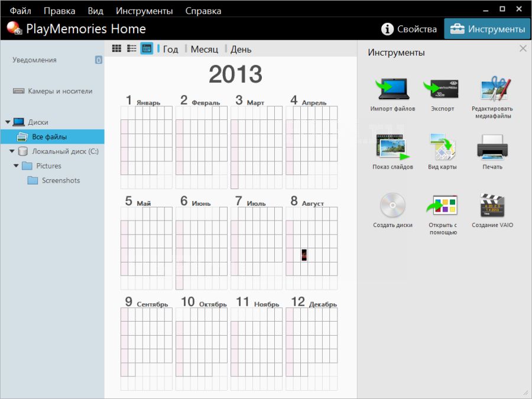Open the Map view (Вид карты) tool
Image resolution: width=532 pixels, height=399 pixels.
[443, 148]
